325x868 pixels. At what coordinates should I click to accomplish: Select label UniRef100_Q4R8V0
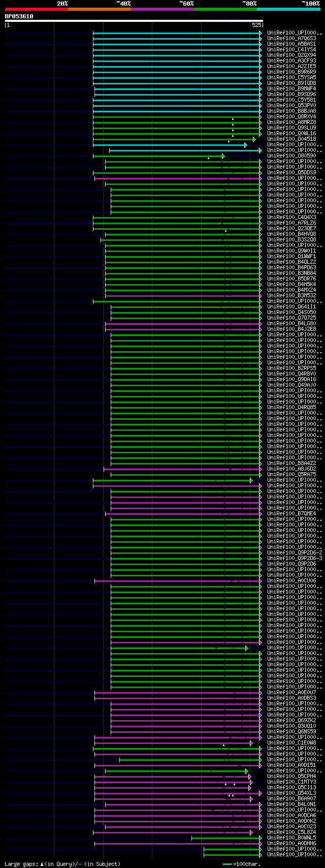(x=291, y=374)
